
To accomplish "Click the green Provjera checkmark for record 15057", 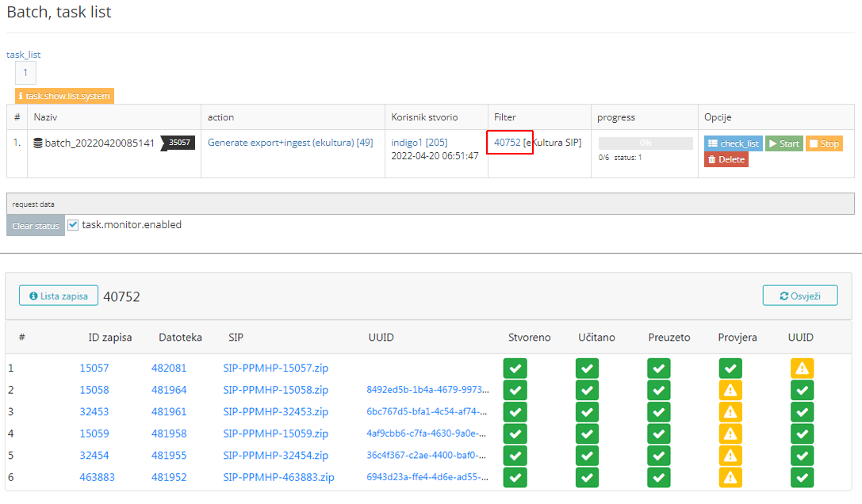I will click(x=730, y=368).
